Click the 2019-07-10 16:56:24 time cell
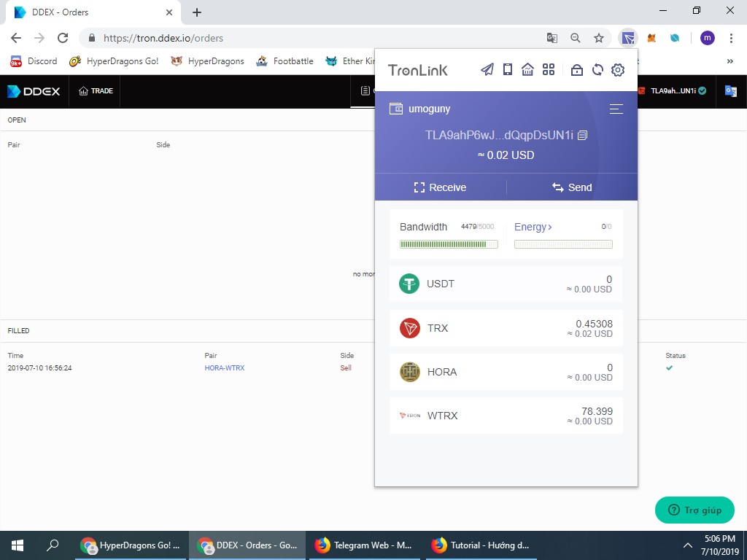 point(39,367)
